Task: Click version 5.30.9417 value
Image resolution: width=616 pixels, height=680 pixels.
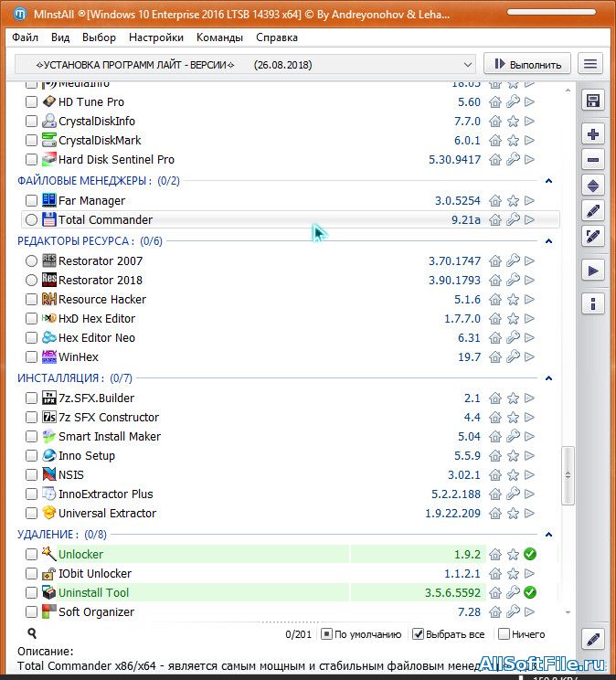Action: 454,160
